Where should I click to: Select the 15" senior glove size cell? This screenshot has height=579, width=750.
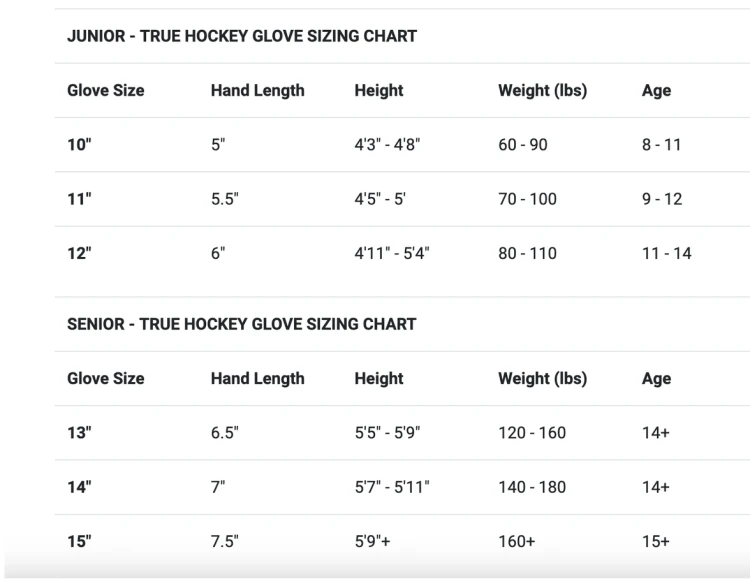tap(79, 541)
